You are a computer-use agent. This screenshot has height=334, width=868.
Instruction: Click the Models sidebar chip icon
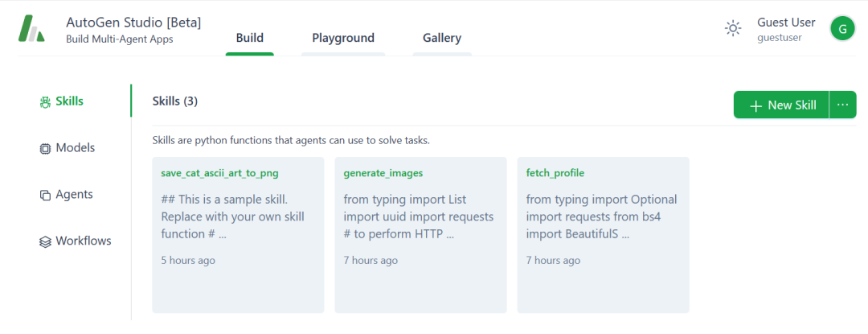pos(45,148)
